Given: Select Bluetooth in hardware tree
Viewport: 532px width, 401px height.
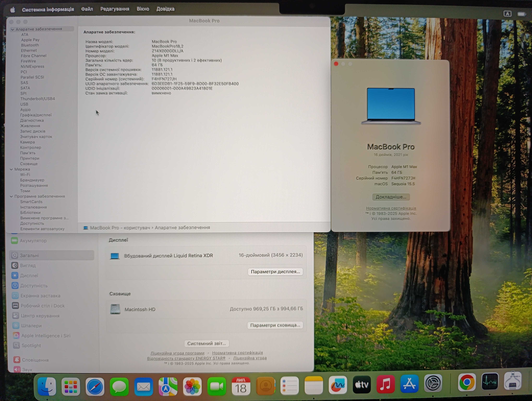Looking at the screenshot, I should coord(30,45).
